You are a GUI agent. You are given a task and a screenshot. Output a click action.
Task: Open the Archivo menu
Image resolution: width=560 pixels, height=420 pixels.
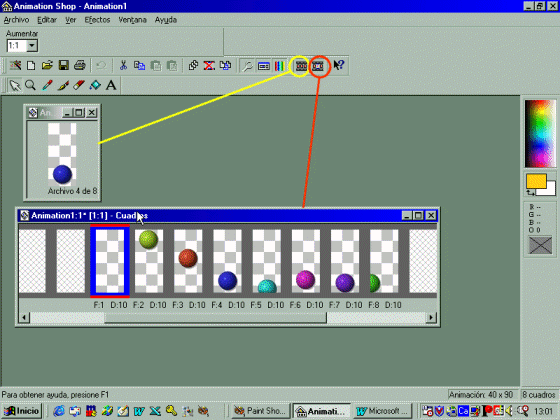[16, 20]
